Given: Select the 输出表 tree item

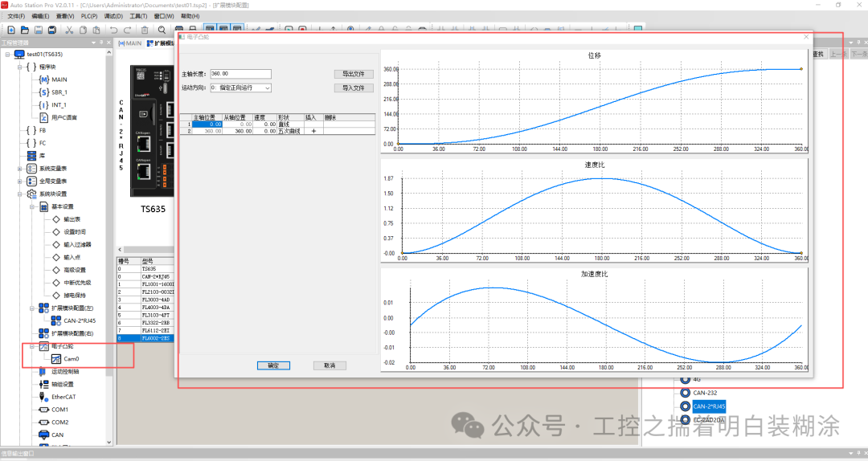Looking at the screenshot, I should pos(72,219).
